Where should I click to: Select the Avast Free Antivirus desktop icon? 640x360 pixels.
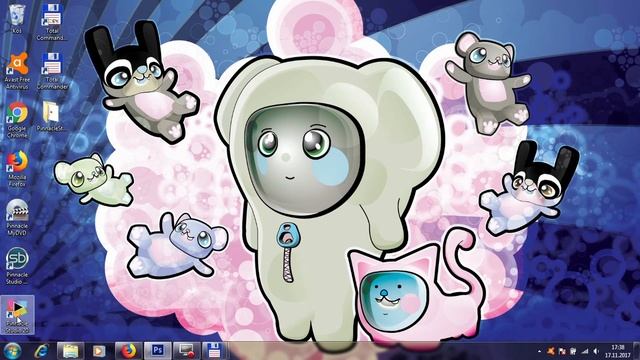pyautogui.click(x=17, y=71)
